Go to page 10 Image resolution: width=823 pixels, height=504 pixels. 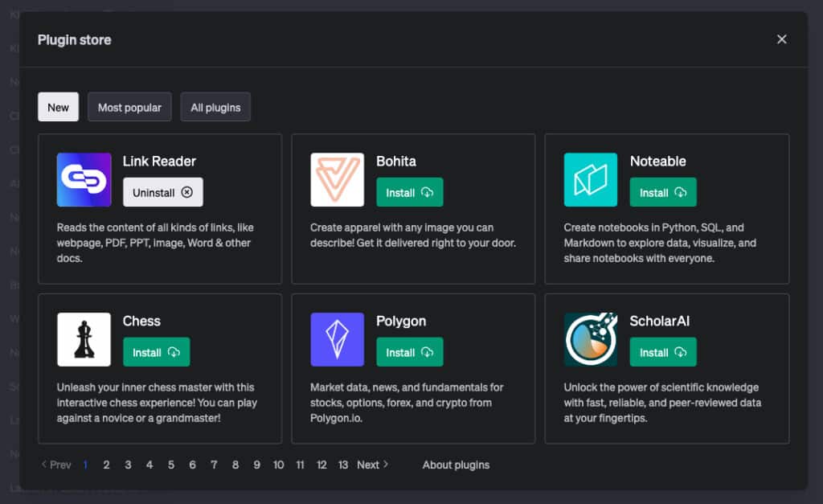278,465
